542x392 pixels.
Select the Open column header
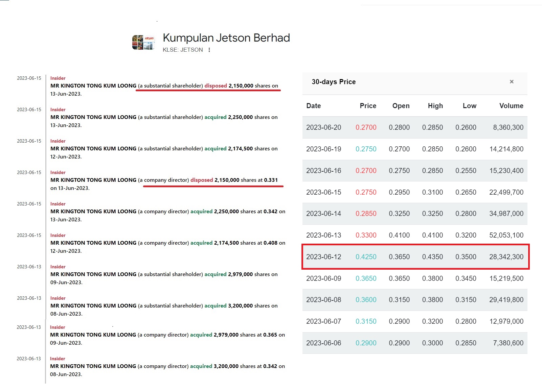tap(401, 106)
